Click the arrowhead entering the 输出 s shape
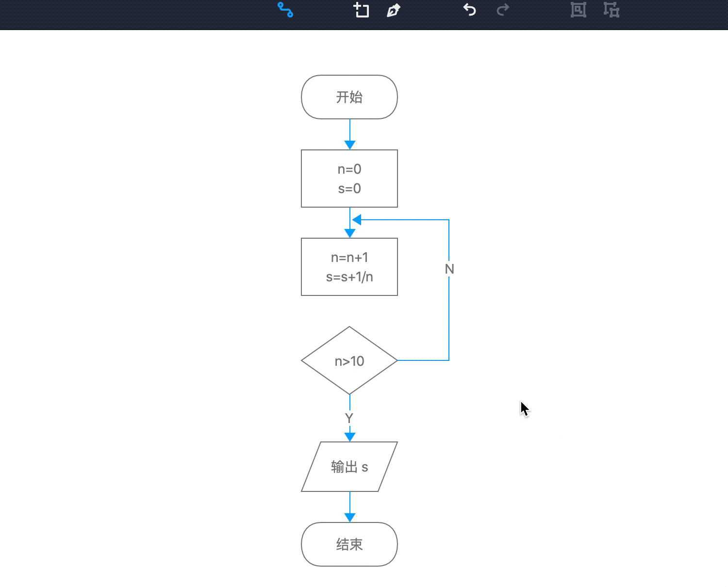 coord(350,437)
